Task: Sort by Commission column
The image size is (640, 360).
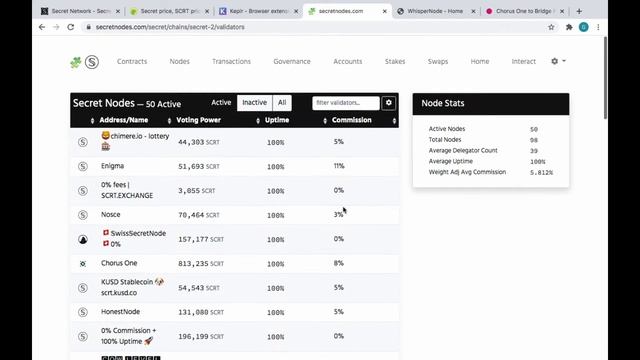Action: click(351, 120)
